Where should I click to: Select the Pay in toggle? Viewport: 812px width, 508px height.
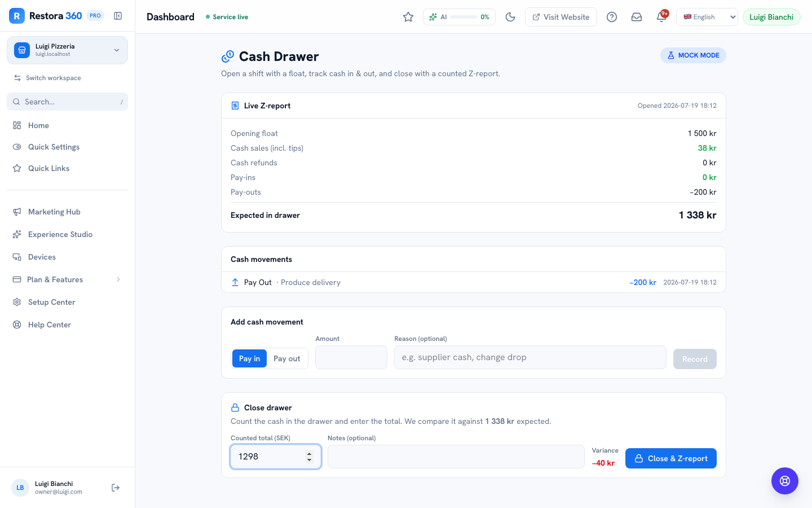tap(249, 358)
